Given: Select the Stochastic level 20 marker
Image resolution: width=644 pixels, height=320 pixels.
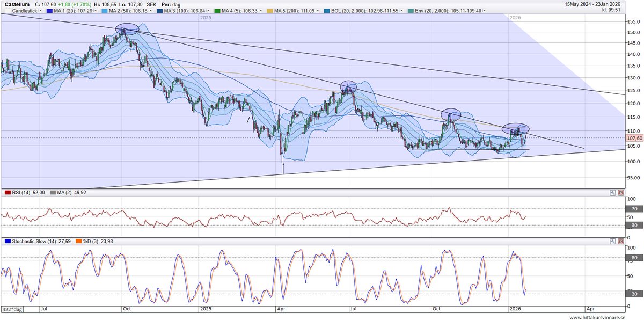Looking at the screenshot, I should coord(633,294).
